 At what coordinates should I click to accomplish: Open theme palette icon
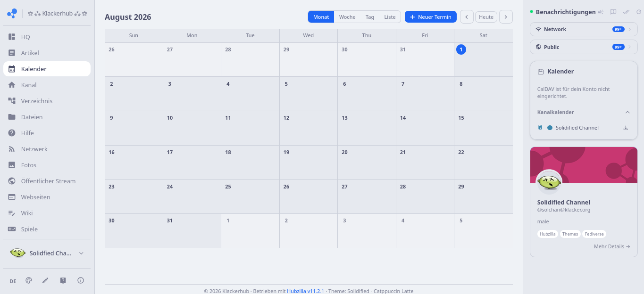tap(29, 280)
